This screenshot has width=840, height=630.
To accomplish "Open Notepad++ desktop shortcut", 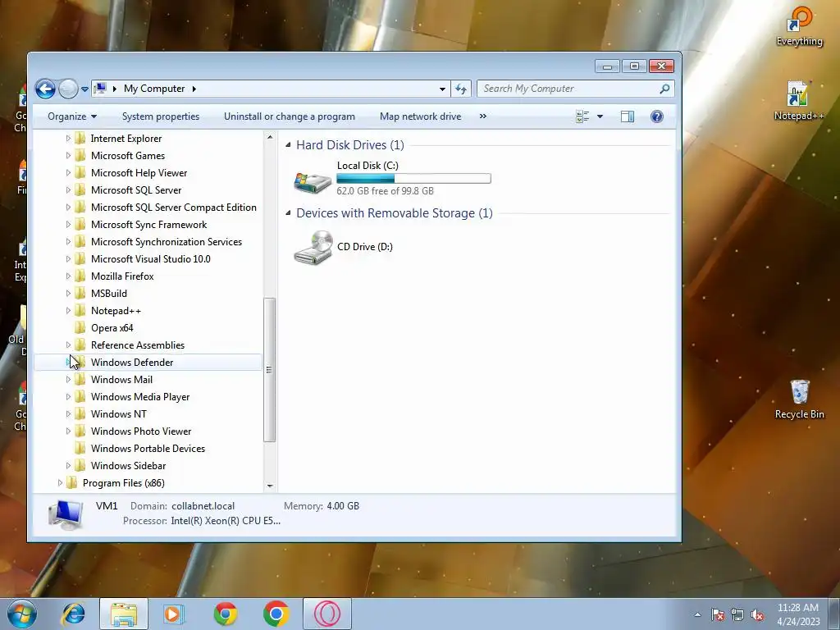I will 799,101.
